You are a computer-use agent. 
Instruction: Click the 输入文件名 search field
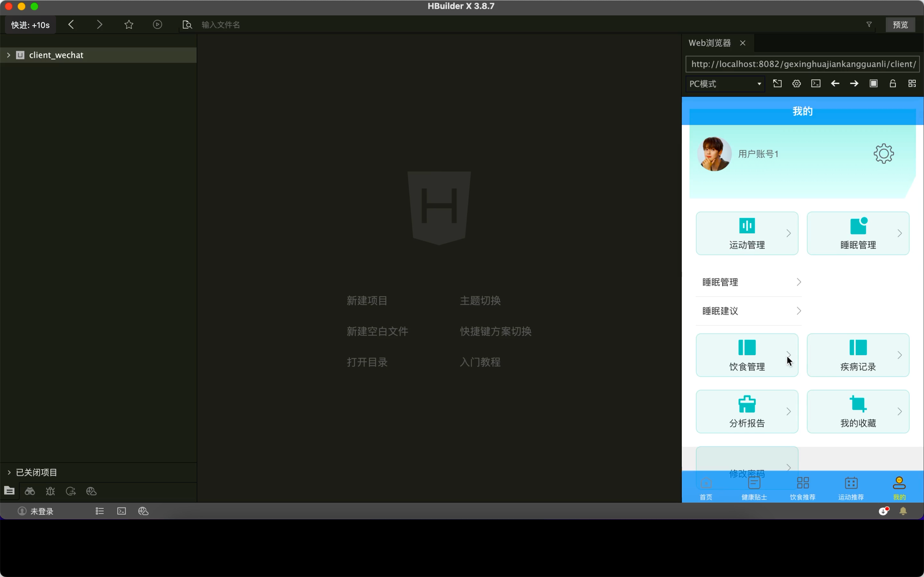point(527,25)
